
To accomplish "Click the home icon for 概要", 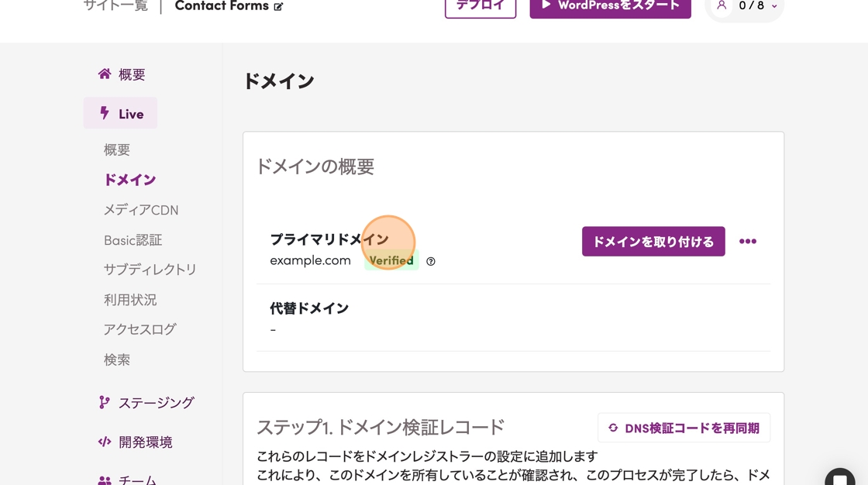I will point(105,74).
